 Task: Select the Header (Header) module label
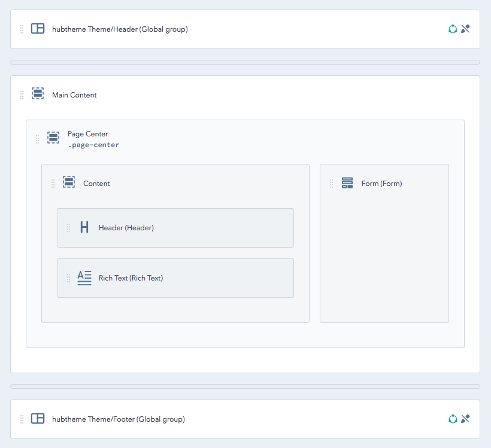pyautogui.click(x=126, y=228)
